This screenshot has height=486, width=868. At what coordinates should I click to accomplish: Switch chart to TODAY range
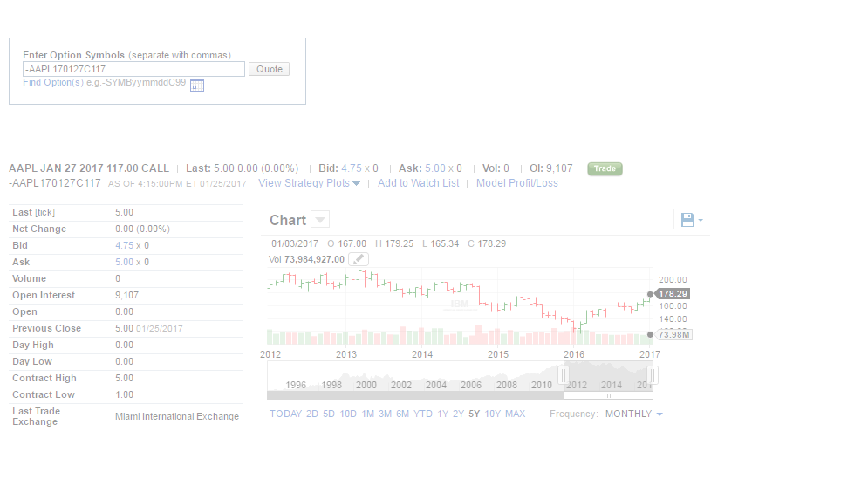pos(285,414)
